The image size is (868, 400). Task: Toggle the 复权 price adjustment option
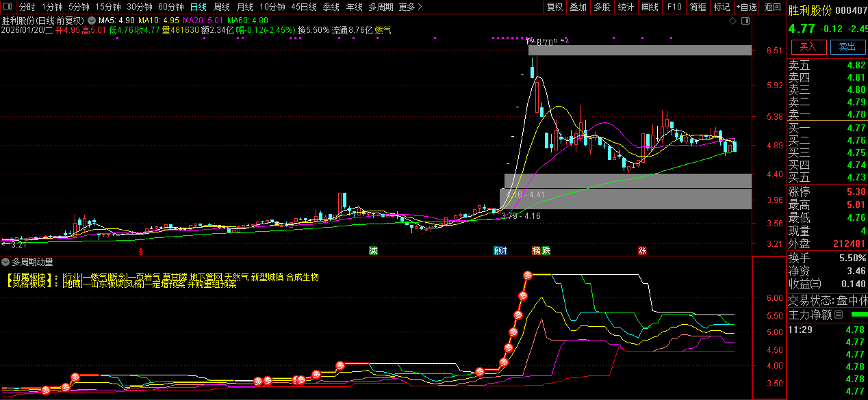tap(554, 7)
